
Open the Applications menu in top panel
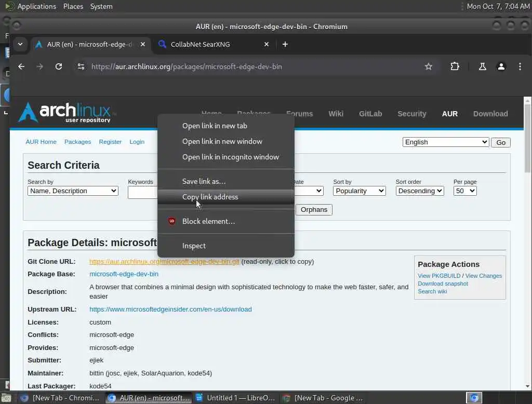coord(37,6)
